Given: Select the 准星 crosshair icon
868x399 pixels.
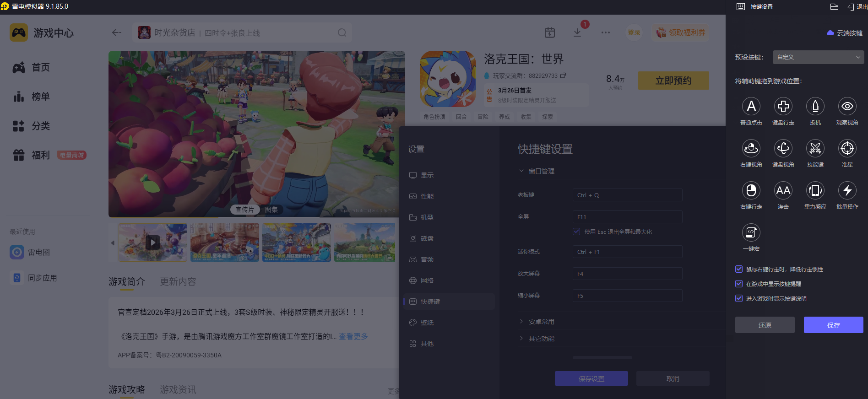Looking at the screenshot, I should [847, 148].
